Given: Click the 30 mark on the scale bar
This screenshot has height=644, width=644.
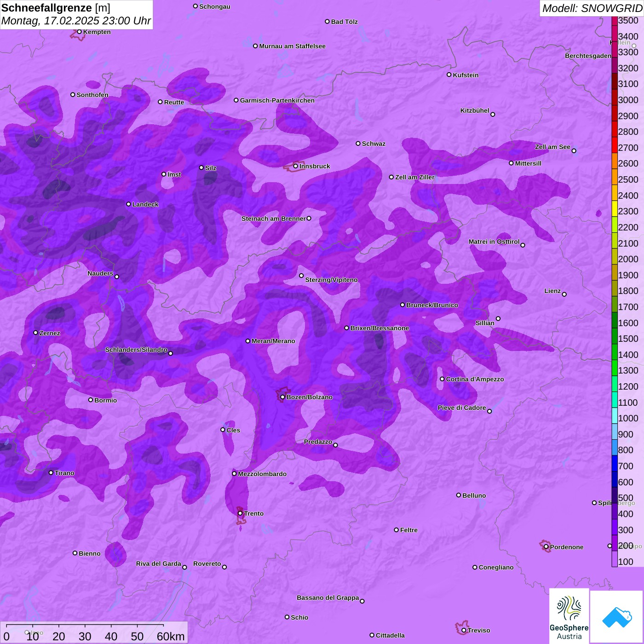Looking at the screenshot, I should coord(85,636).
